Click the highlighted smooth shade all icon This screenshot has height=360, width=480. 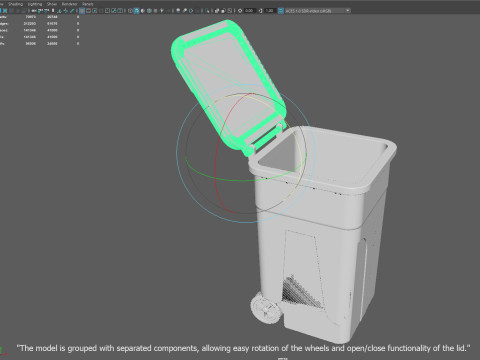click(136, 11)
